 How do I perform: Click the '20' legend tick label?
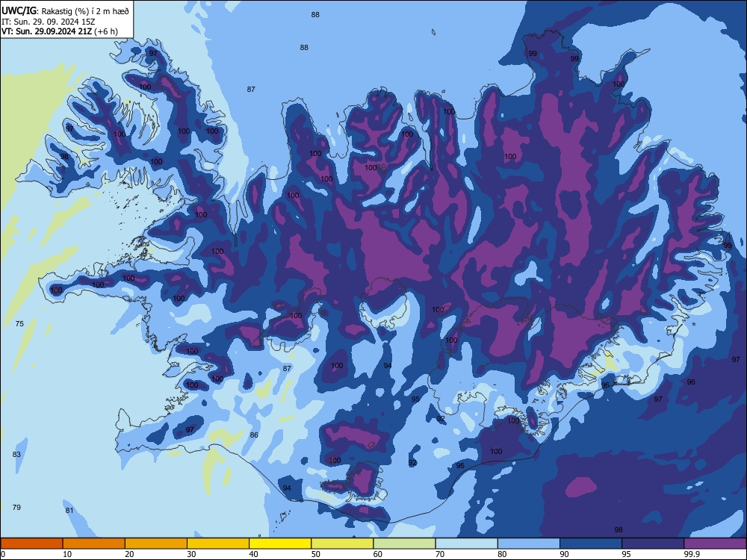pos(129,554)
